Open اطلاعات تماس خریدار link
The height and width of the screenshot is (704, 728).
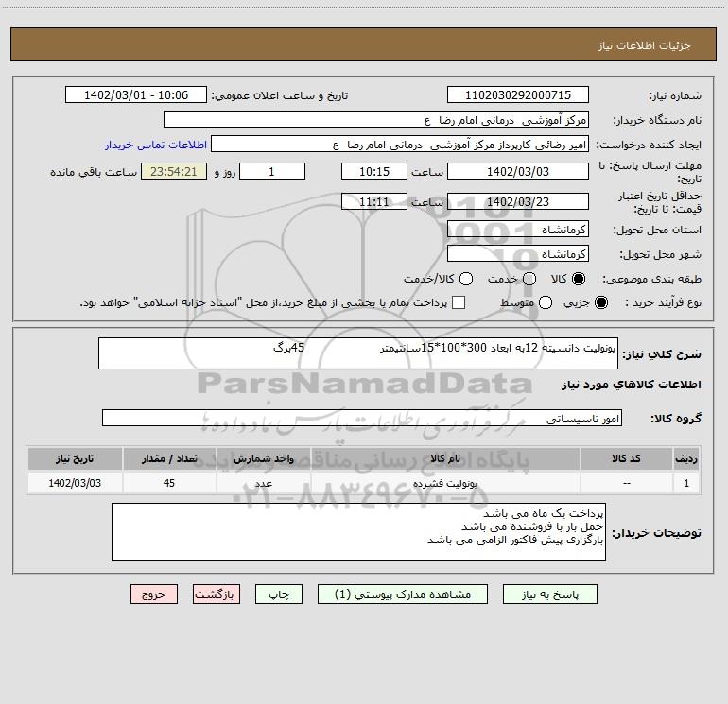(x=156, y=145)
